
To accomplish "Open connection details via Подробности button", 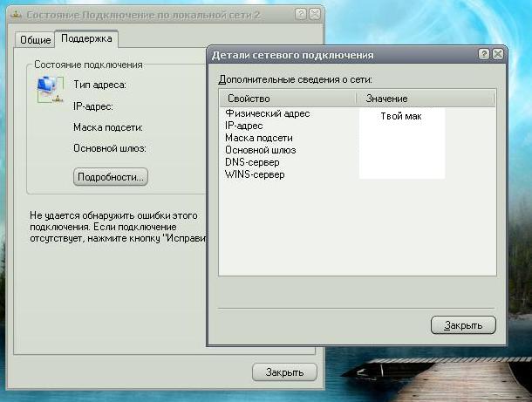I will [x=111, y=177].
